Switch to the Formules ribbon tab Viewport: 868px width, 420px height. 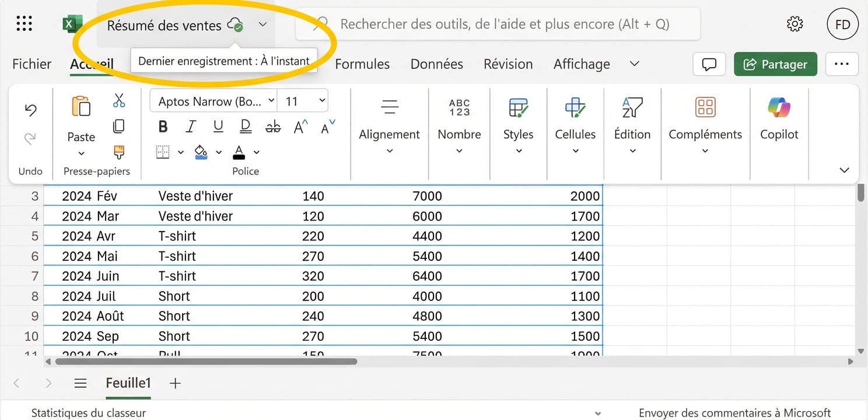pos(362,64)
